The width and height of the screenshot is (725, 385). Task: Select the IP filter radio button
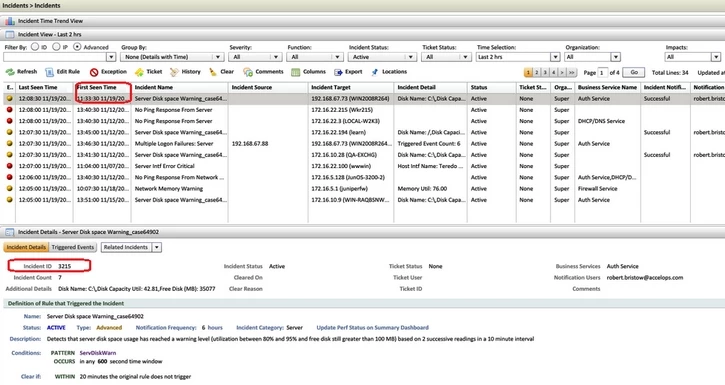[x=56, y=47]
